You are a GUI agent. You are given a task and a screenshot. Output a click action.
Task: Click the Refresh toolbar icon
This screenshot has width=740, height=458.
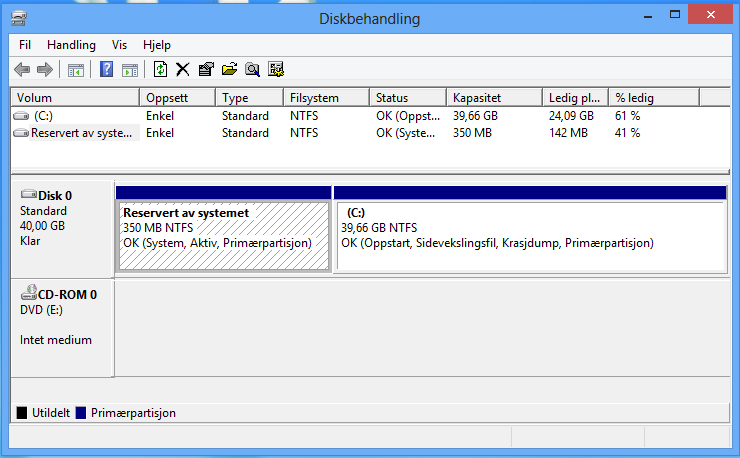tap(160, 69)
